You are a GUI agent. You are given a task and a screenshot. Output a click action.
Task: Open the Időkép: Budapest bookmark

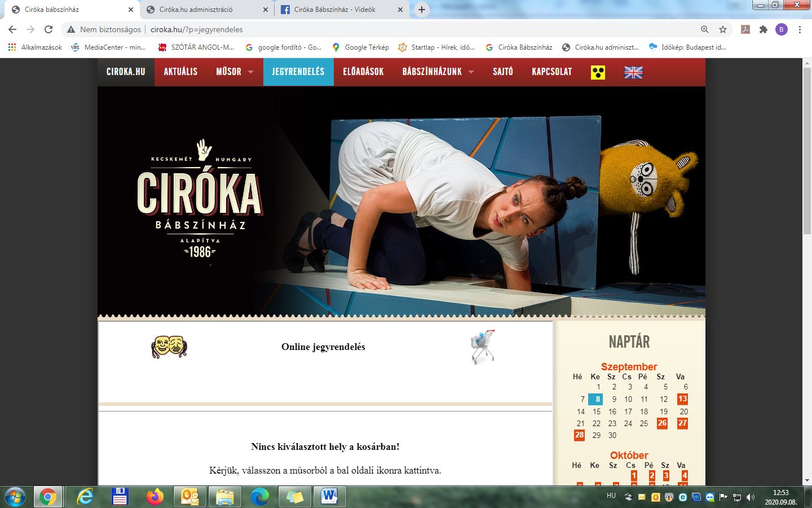[x=687, y=47]
